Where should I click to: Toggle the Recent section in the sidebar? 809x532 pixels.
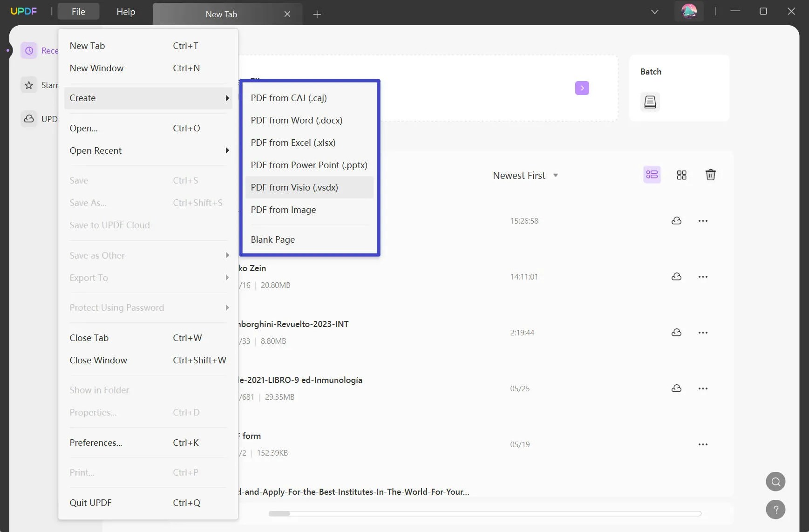coord(29,50)
